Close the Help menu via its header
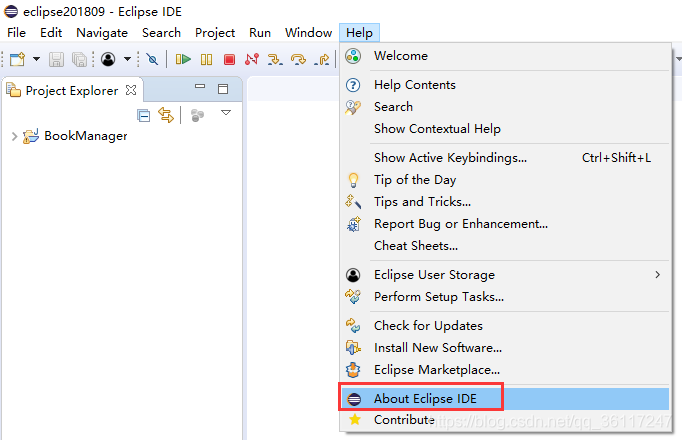Image resolution: width=682 pixels, height=440 pixels. (x=359, y=33)
